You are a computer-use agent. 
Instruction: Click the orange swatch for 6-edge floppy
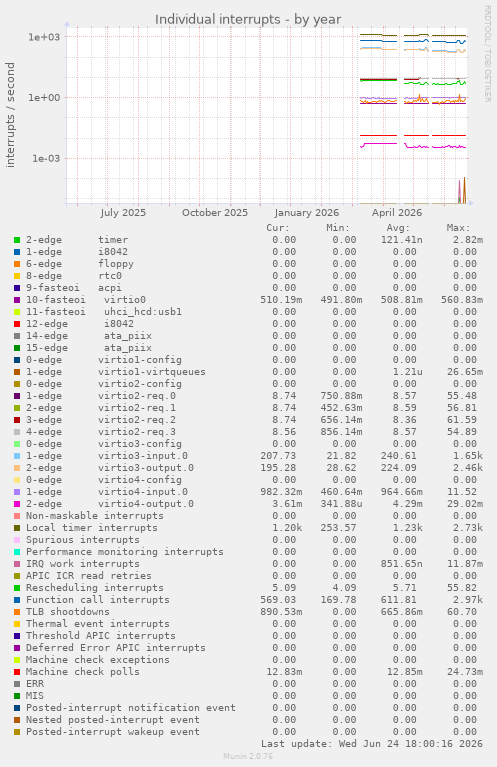[17, 264]
